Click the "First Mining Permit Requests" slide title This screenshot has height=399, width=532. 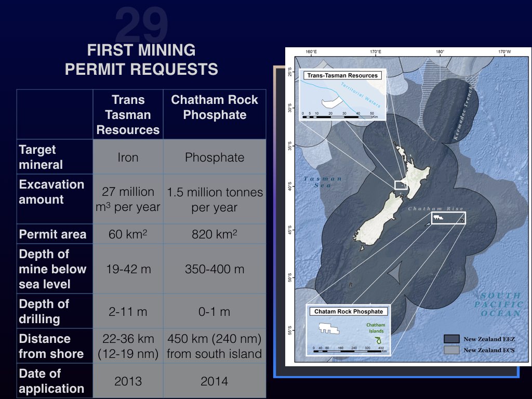141,60
